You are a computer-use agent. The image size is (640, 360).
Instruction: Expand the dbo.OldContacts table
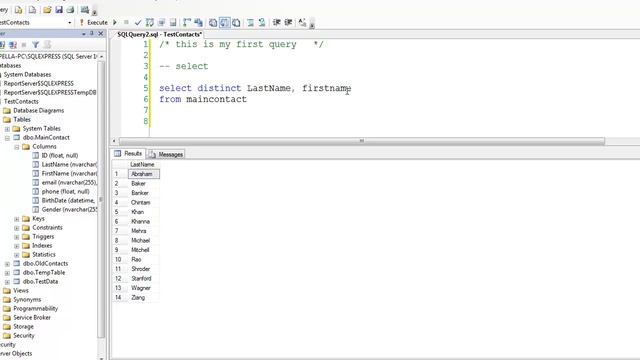[x=7, y=264]
